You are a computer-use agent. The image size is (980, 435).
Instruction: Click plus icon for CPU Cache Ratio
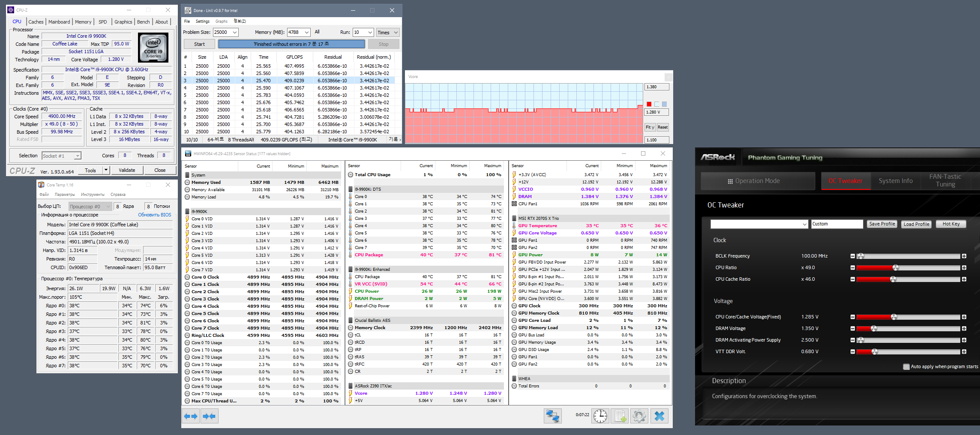point(964,279)
